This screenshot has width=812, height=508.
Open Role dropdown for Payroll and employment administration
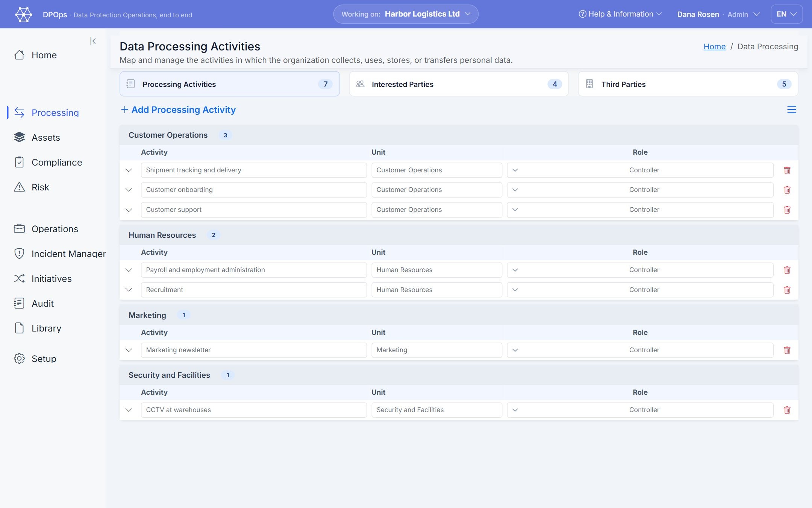[x=640, y=270]
